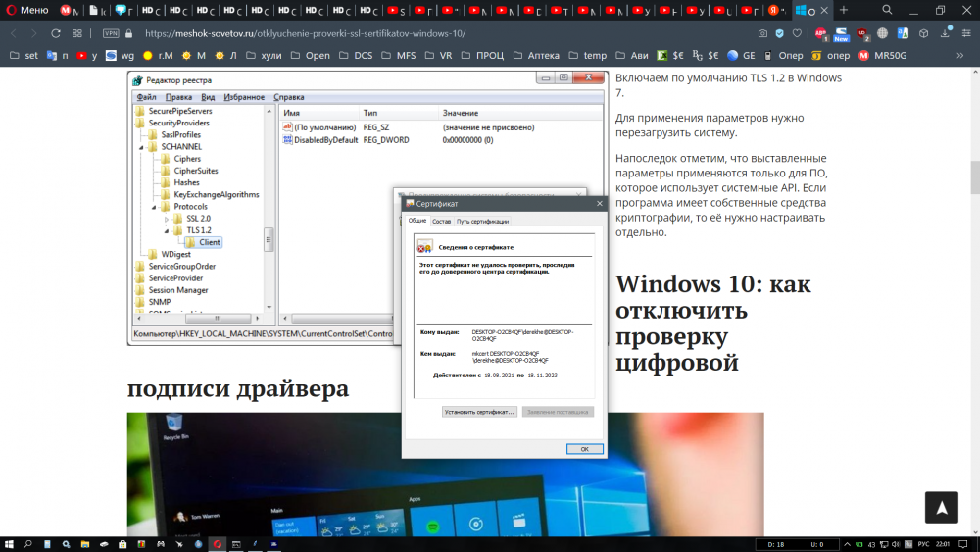This screenshot has width=980, height=552.
Task: Open the Ави bookmarks folder
Action: pos(632,56)
